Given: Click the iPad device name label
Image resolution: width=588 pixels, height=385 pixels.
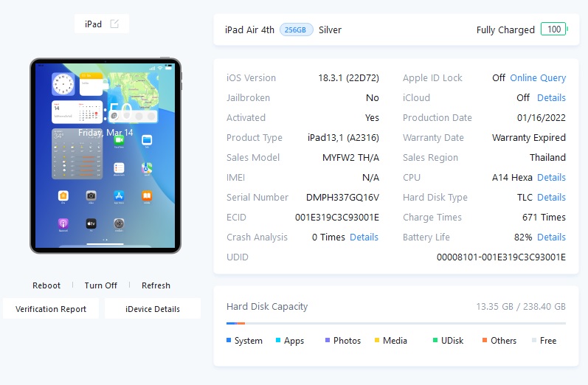Looking at the screenshot, I should pos(93,24).
